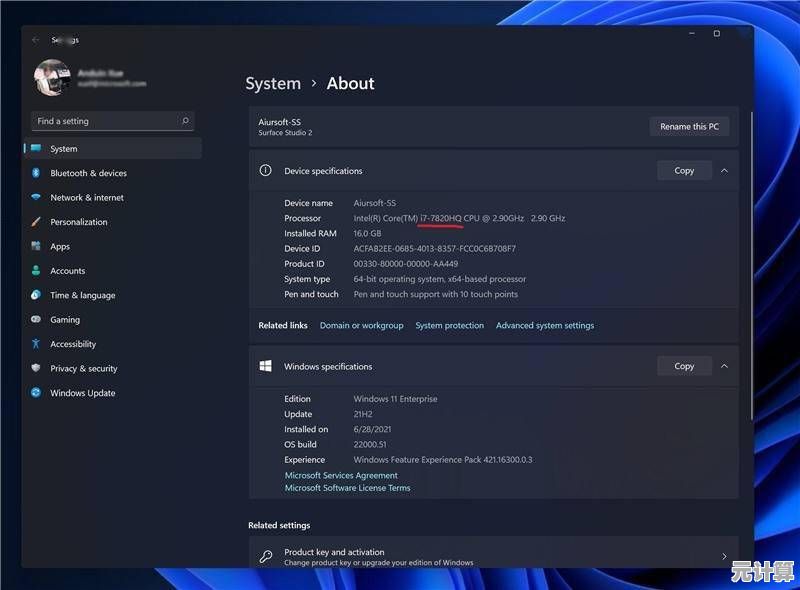Click the Personalization paintbrush icon
Image resolution: width=800 pixels, height=590 pixels.
point(36,222)
